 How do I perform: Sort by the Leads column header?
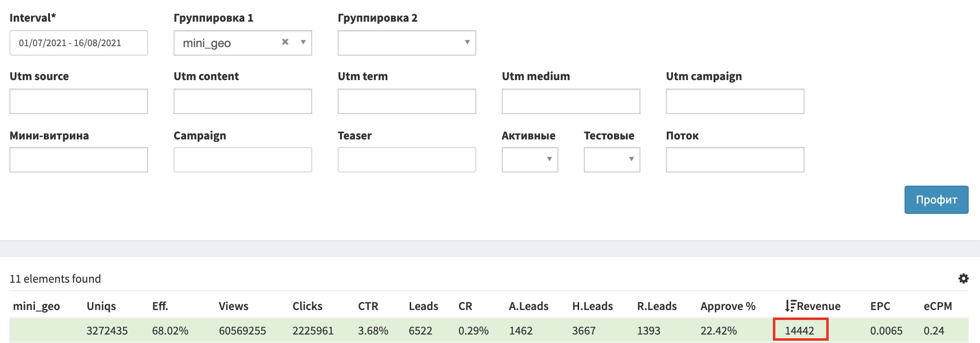pos(424,306)
